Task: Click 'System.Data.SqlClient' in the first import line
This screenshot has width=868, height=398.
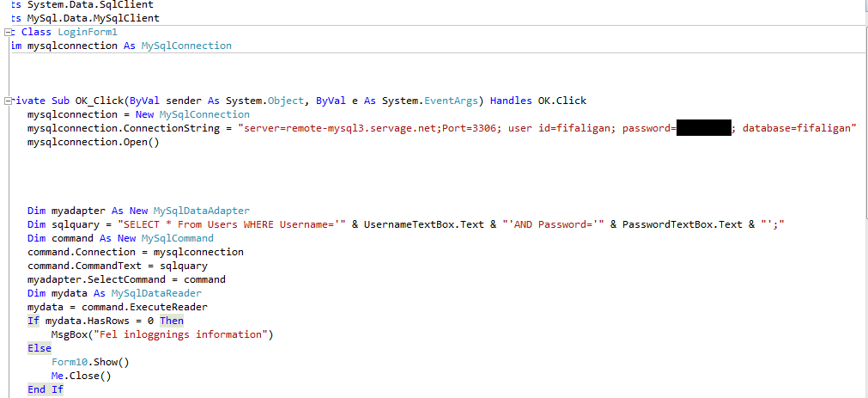Action: 90,5
